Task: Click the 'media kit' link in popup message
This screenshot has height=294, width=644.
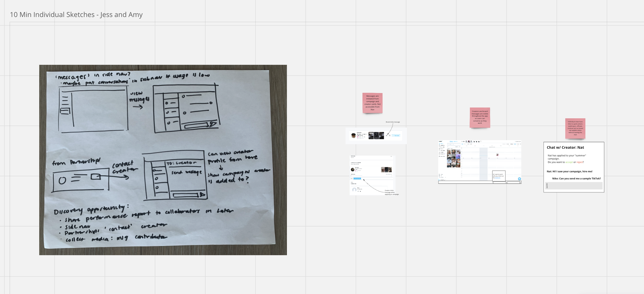Action: (497, 178)
